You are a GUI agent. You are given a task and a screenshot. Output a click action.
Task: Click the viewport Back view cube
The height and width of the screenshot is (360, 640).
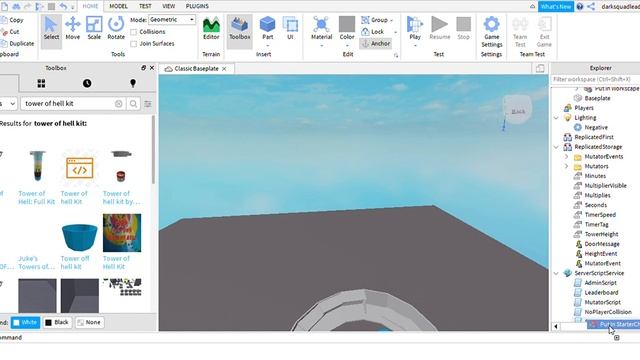[518, 111]
